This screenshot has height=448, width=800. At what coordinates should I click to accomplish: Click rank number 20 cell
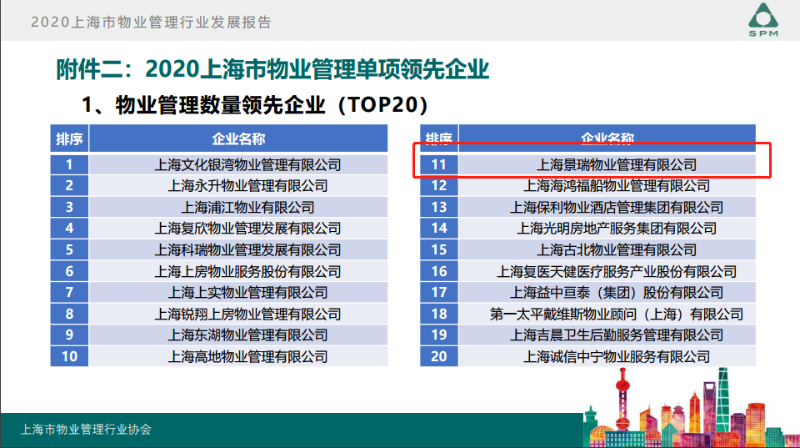coord(439,356)
